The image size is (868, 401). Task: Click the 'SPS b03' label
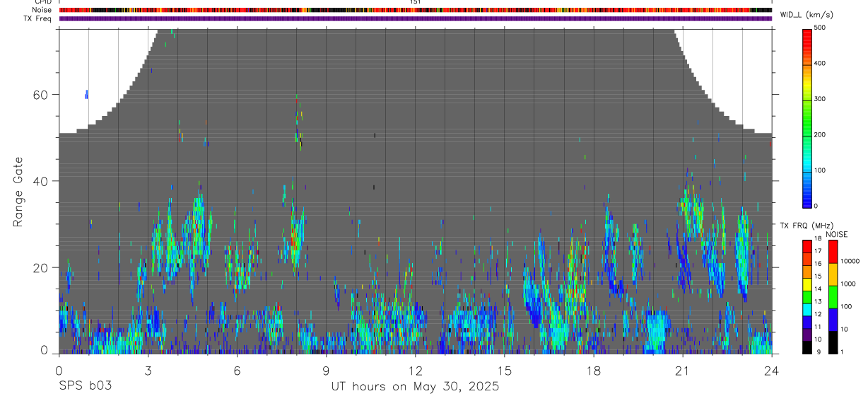coord(85,386)
